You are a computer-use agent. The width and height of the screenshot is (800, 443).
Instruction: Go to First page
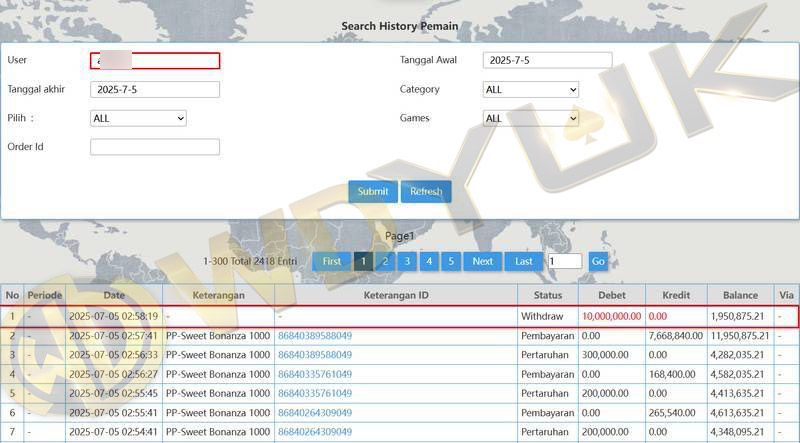pyautogui.click(x=332, y=261)
